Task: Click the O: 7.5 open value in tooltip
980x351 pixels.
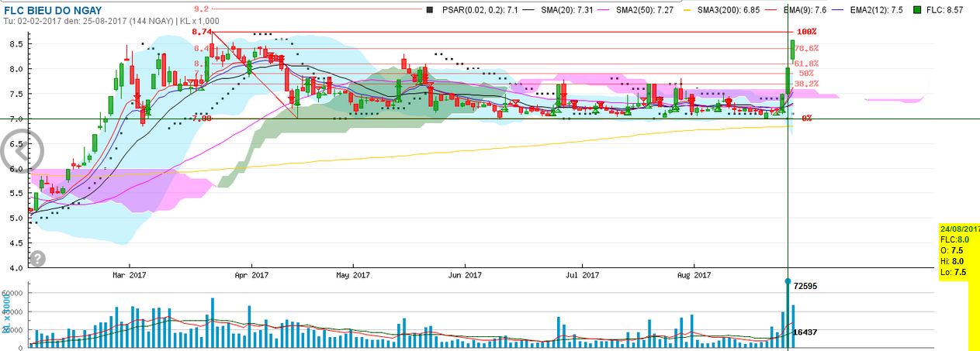Action: tap(951, 251)
